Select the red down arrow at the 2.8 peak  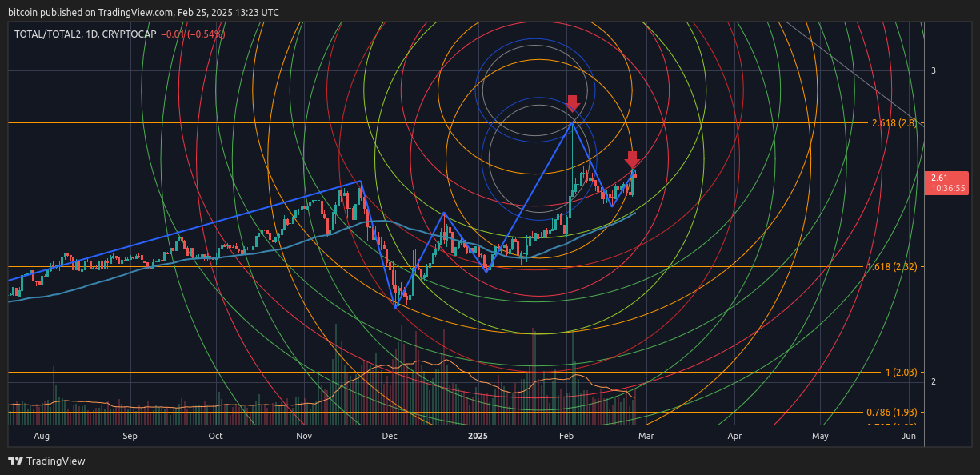click(x=572, y=103)
